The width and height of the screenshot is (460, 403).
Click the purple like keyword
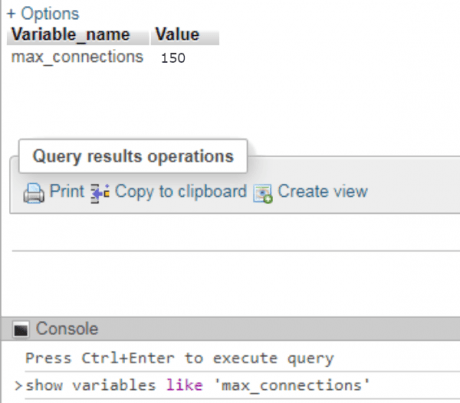point(184,385)
